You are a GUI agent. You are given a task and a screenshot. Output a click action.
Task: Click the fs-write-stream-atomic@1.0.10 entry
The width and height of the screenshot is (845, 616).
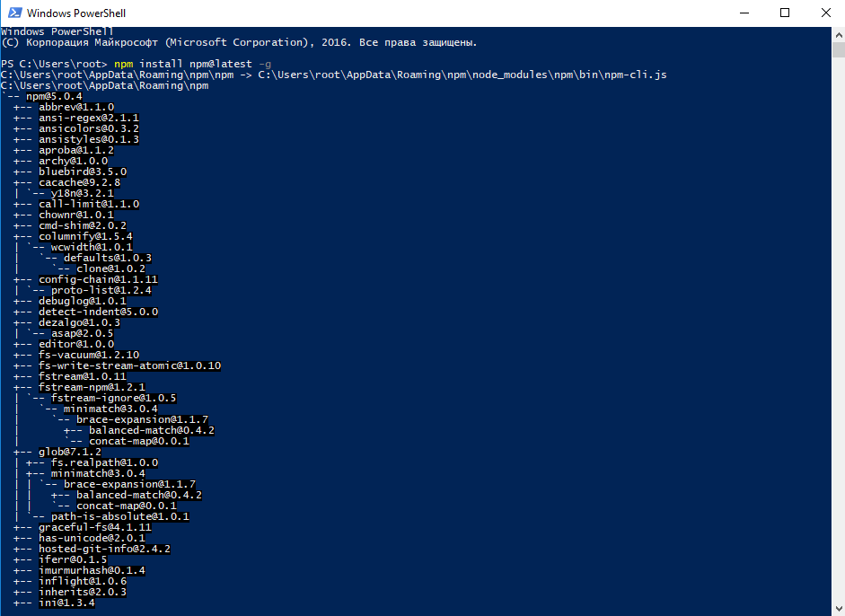129,366
